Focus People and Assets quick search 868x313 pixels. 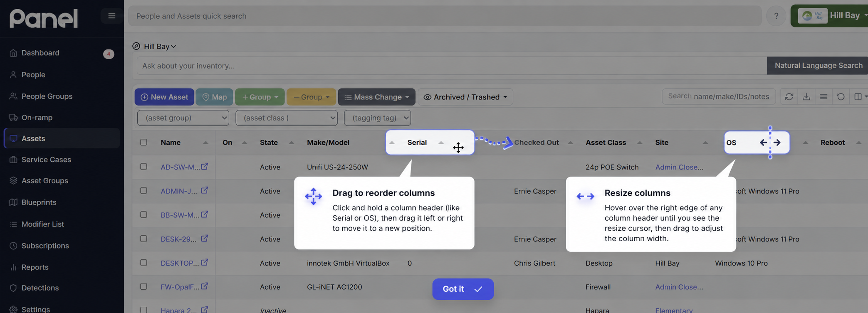click(445, 16)
